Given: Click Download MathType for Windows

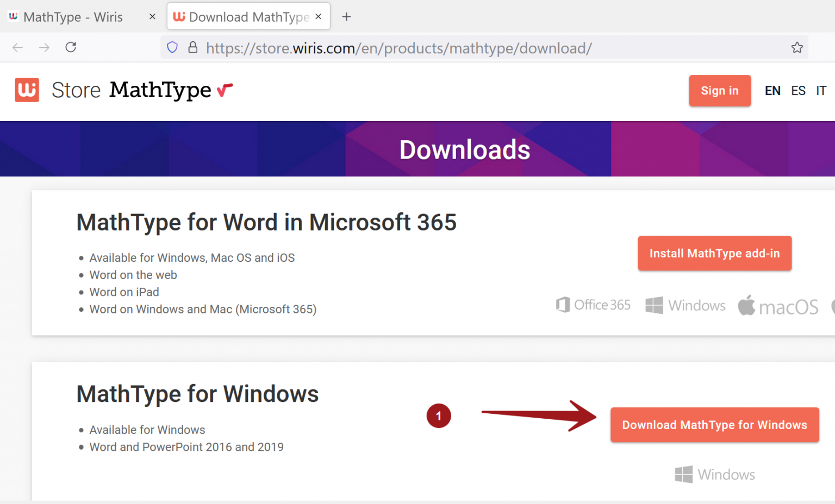Looking at the screenshot, I should click(714, 425).
